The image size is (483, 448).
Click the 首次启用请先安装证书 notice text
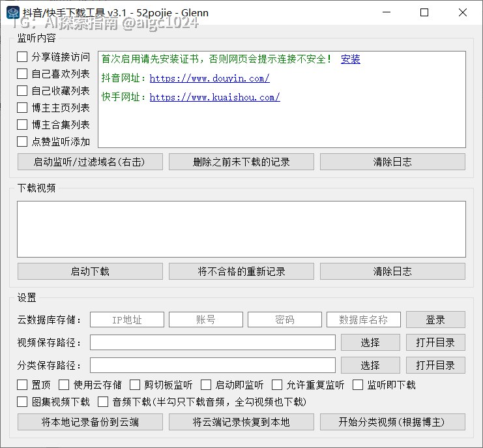tap(216, 59)
